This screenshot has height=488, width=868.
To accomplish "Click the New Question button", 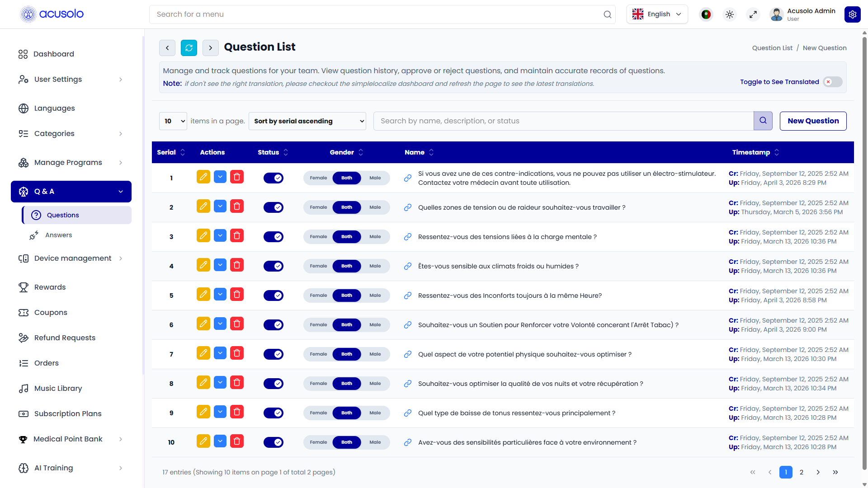I will coord(813,121).
